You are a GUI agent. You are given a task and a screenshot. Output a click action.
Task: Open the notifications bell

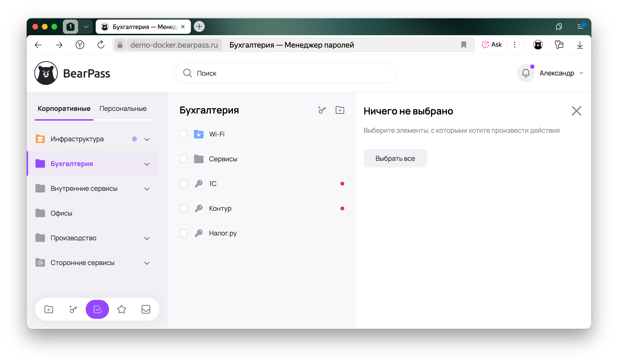pos(525,73)
